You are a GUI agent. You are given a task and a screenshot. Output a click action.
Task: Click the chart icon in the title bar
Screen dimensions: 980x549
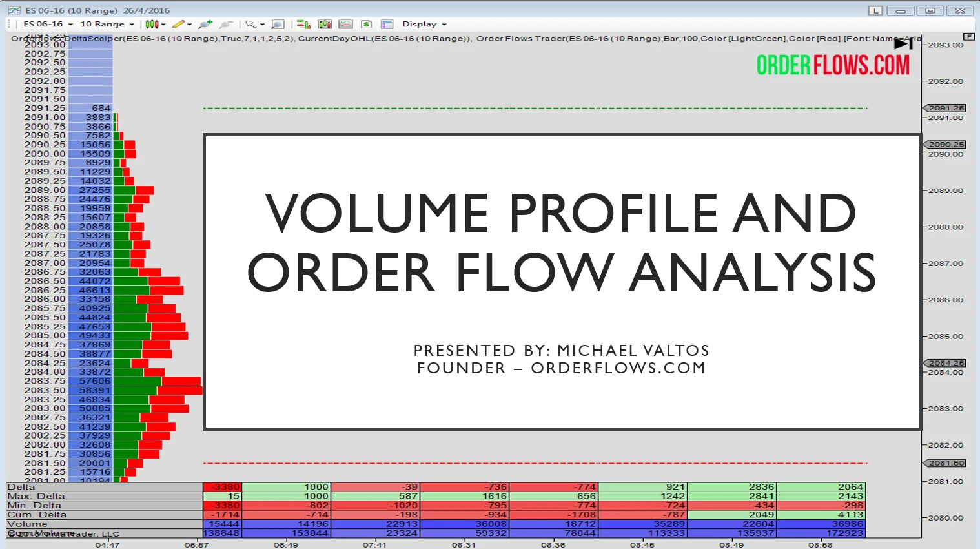14,10
